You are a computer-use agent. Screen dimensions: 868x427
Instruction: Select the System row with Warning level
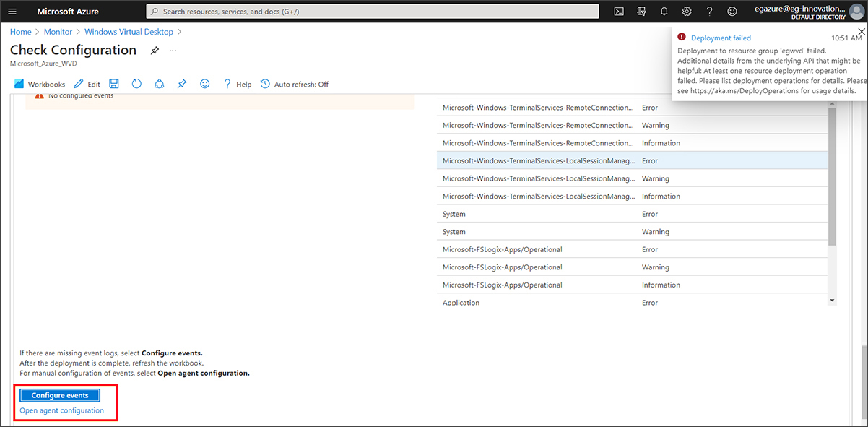click(x=633, y=232)
